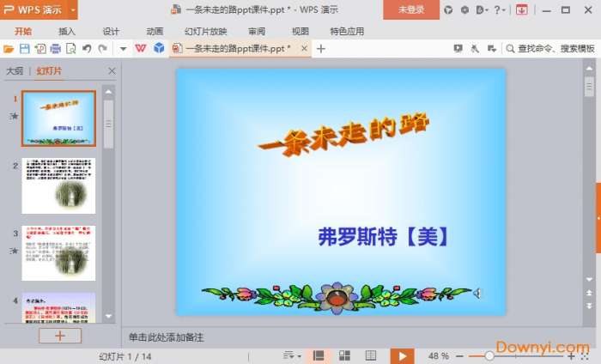Click the thumbnail panel scroll up arrow
The height and width of the screenshot is (364, 601).
point(108,92)
